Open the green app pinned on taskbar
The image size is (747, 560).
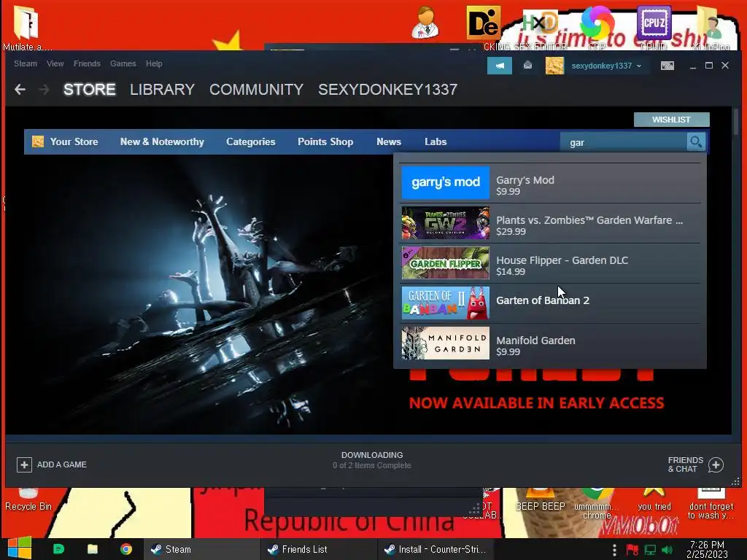[58, 549]
